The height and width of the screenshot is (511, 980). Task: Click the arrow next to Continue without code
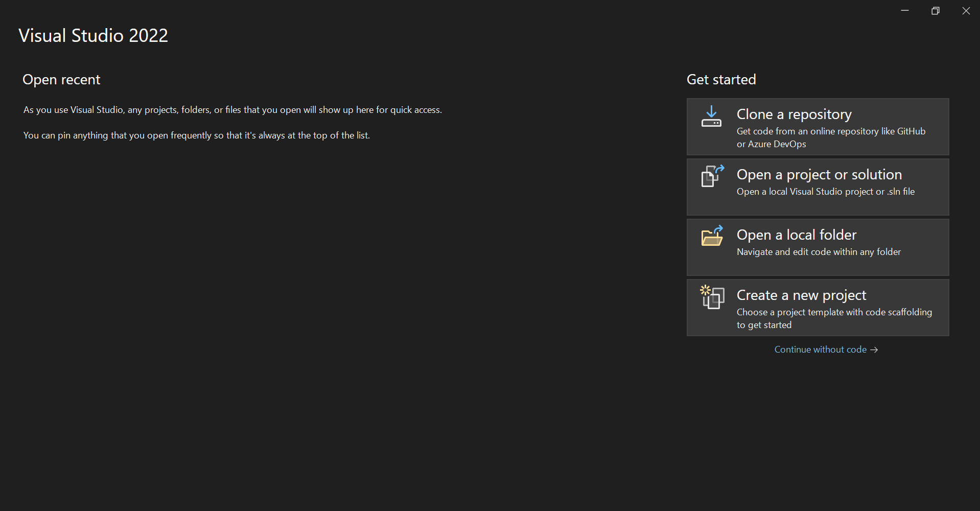[874, 350]
